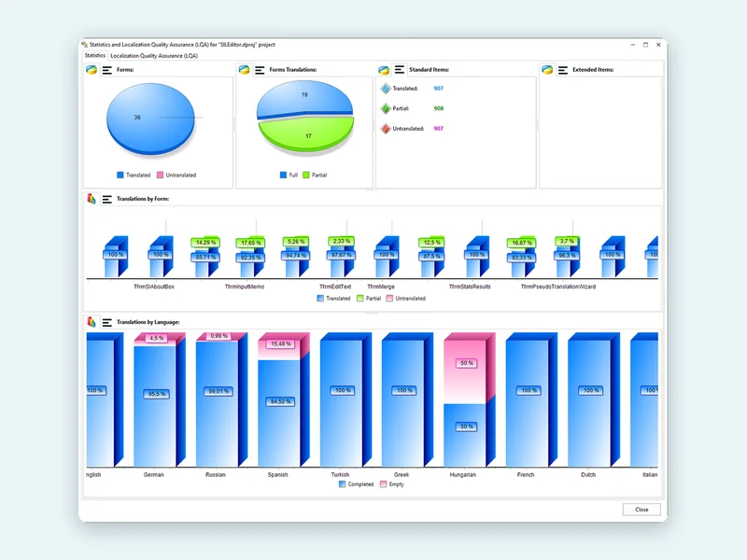Click the French language bar
Viewport: 747px width, 560px height.
click(x=531, y=400)
